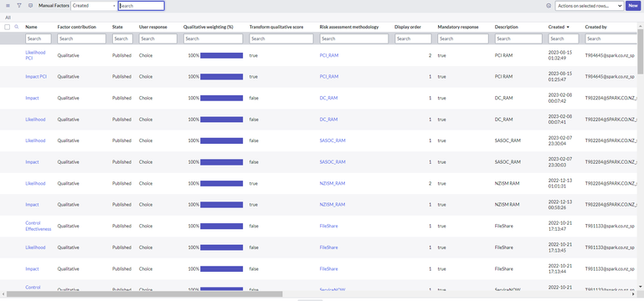The height and width of the screenshot is (301, 644).
Task: Focus the top Search box beside Created
Action: coord(142,6)
